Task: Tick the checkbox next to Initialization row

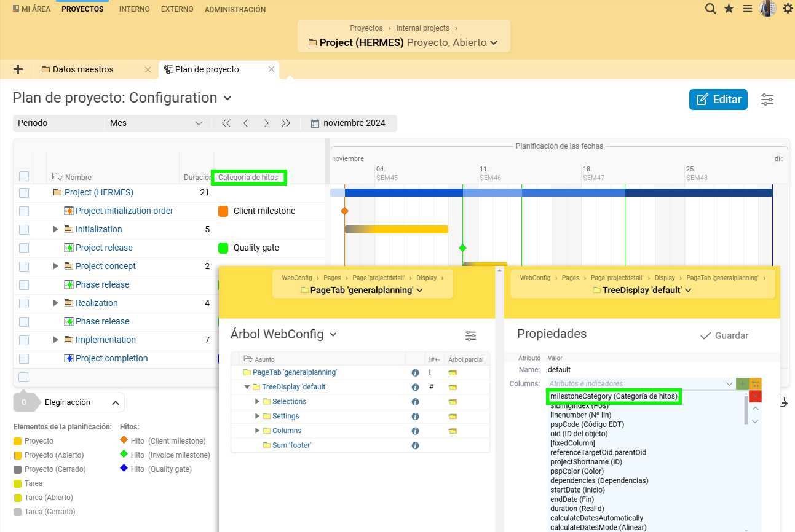Action: pyautogui.click(x=24, y=230)
